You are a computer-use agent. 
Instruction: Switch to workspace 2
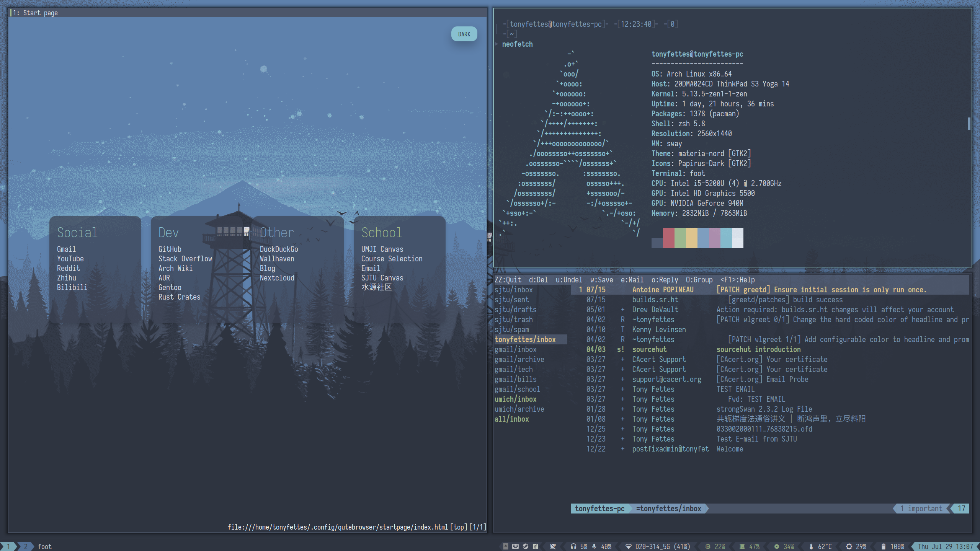pos(26,546)
